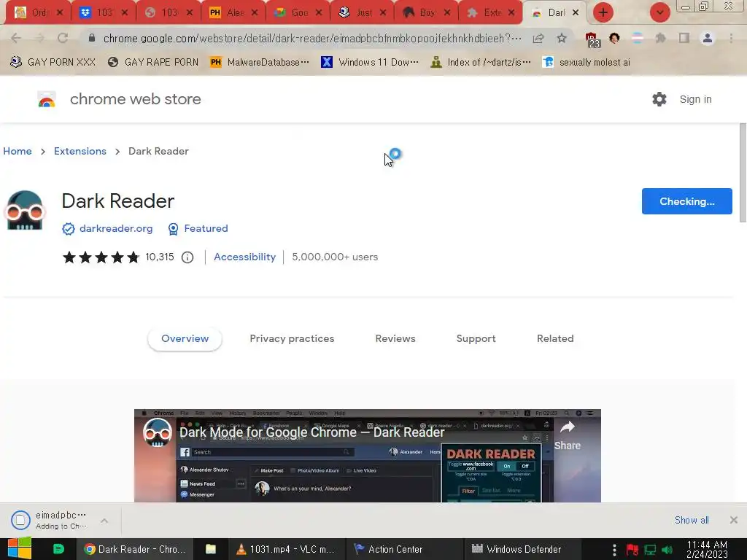Click the Featured badge

198,228
